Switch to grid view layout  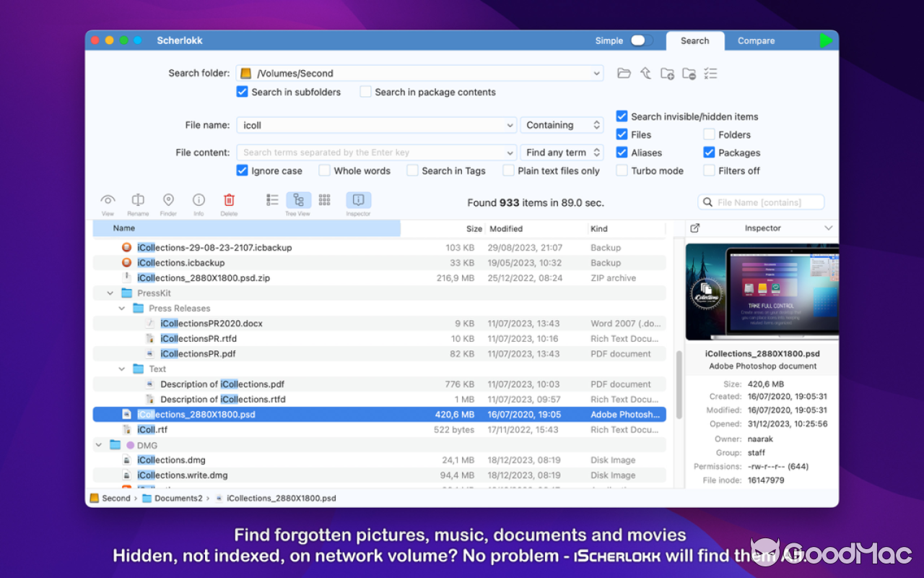tap(323, 201)
